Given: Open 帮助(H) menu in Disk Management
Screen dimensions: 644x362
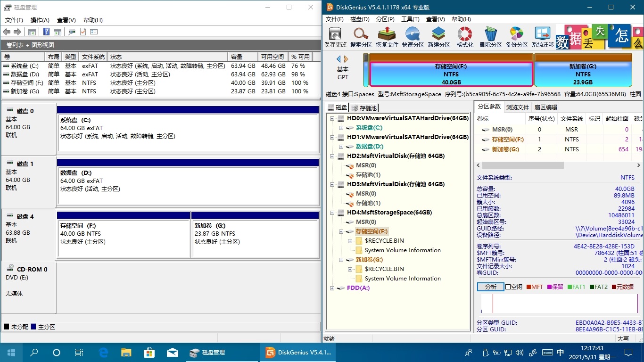Looking at the screenshot, I should (93, 20).
